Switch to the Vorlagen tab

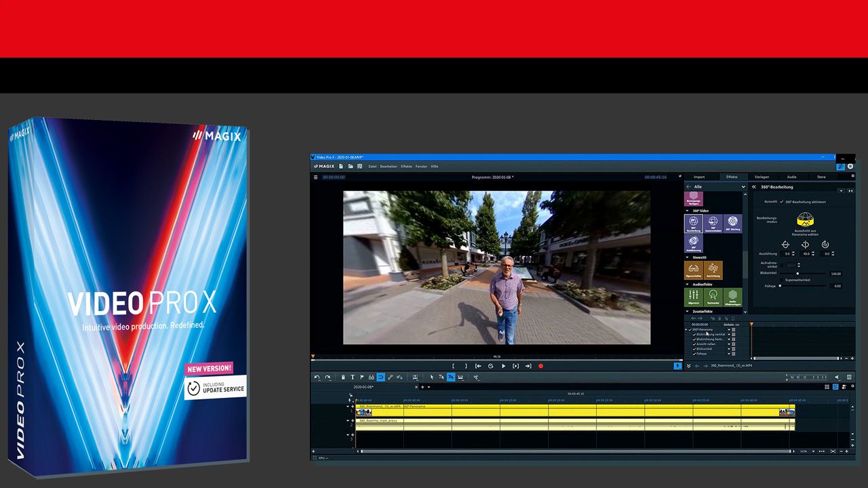pyautogui.click(x=762, y=177)
